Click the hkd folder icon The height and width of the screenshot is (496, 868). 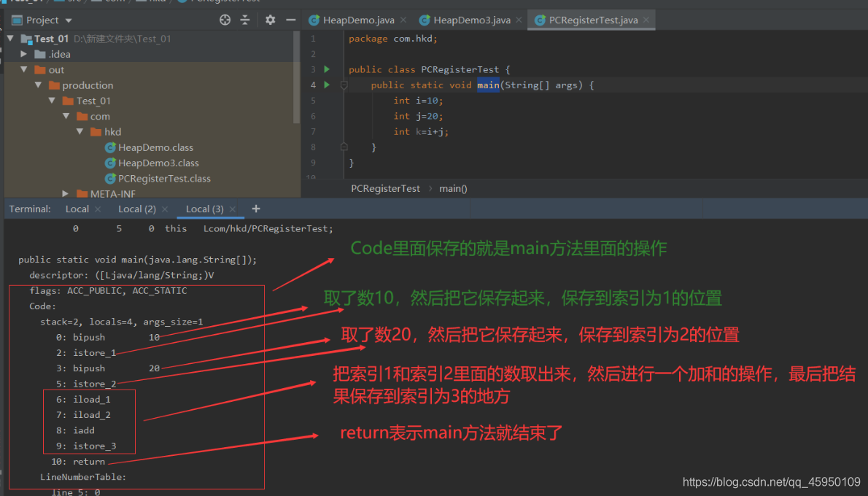point(96,132)
